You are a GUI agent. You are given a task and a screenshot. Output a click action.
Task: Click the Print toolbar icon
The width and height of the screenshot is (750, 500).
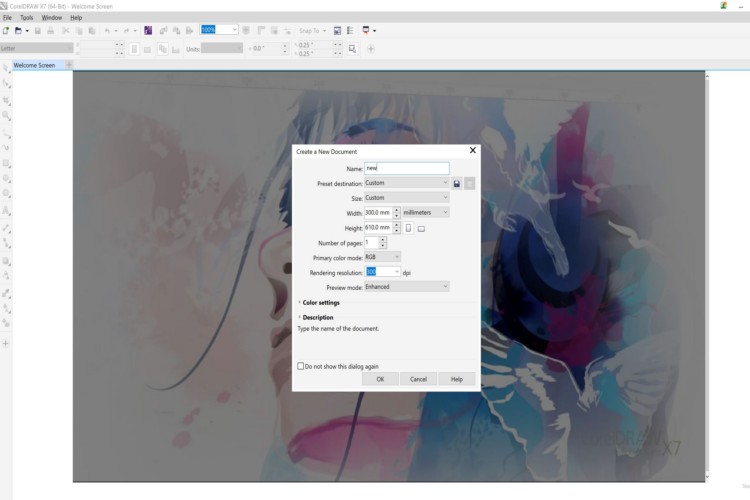[x=50, y=31]
